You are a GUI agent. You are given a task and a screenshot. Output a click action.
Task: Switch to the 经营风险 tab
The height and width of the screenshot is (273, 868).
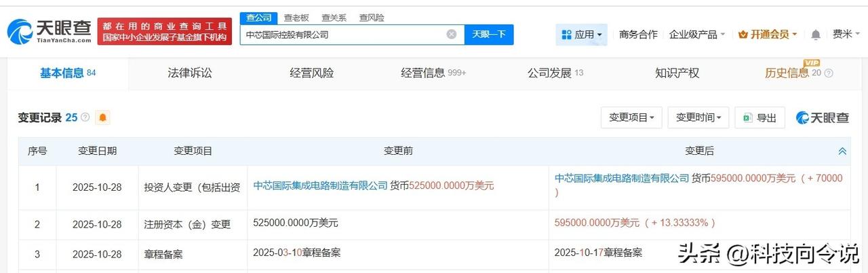(x=312, y=73)
